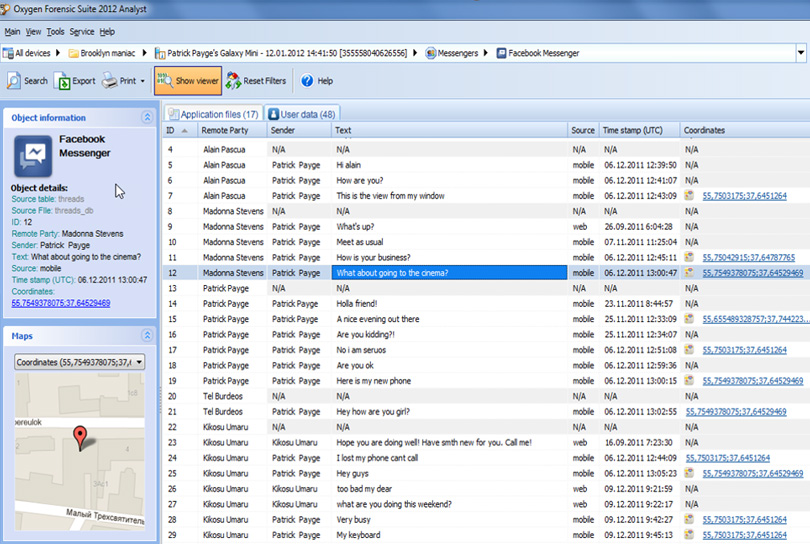Select message 'Here is my new phone'
Viewport: 810px width, 544px height.
(373, 381)
